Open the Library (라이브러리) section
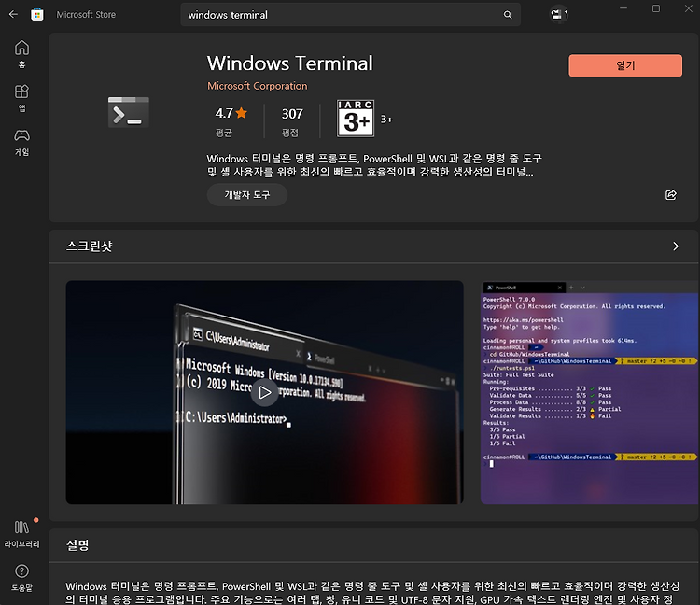Viewport: 700px width, 605px height. tap(21, 533)
